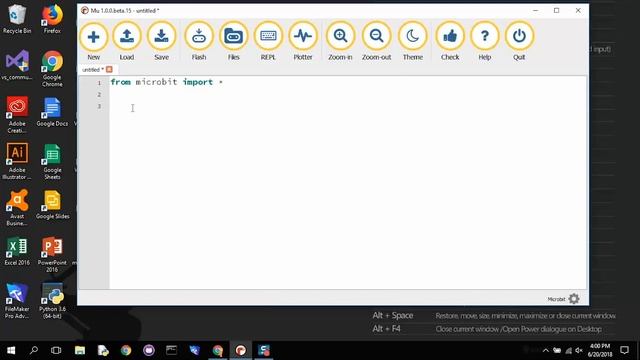Image resolution: width=640 pixels, height=360 pixels.
Task: Open Task View on the taskbar
Action: tap(56, 350)
